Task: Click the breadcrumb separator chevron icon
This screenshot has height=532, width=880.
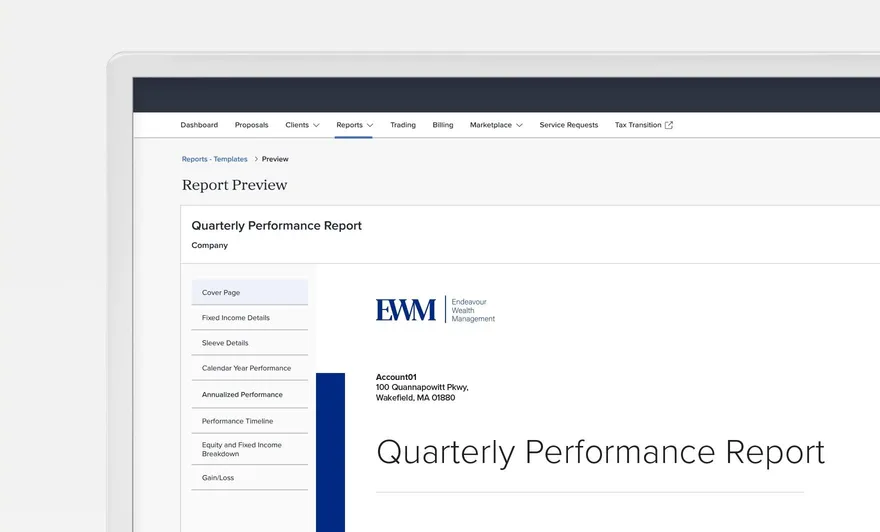Action: 256,159
